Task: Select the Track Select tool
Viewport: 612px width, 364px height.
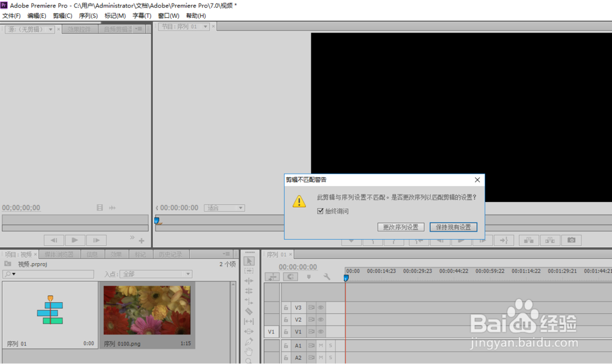Action: click(x=249, y=271)
